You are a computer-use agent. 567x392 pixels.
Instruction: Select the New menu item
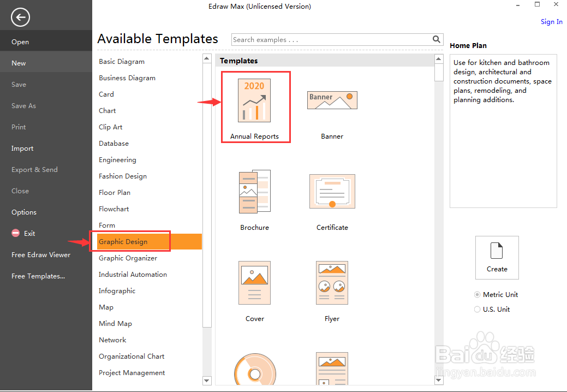coord(46,63)
